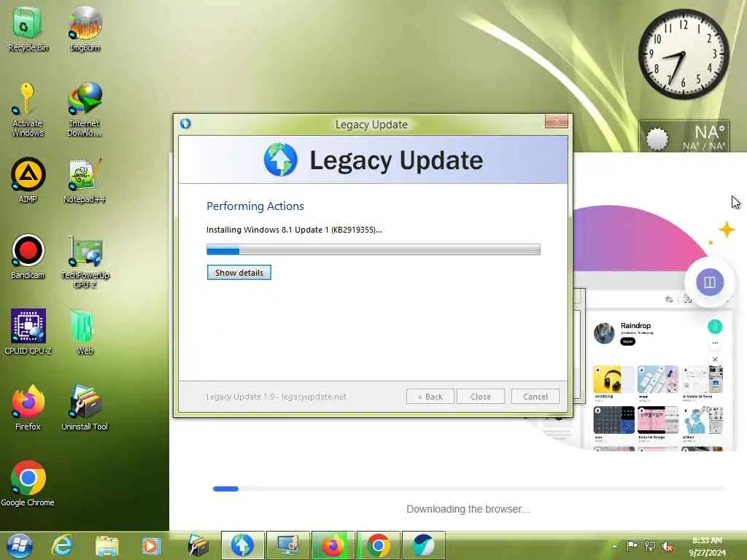Screen dimensions: 747x560
Task: Launch Firefox from the desktop
Action: (x=28, y=408)
